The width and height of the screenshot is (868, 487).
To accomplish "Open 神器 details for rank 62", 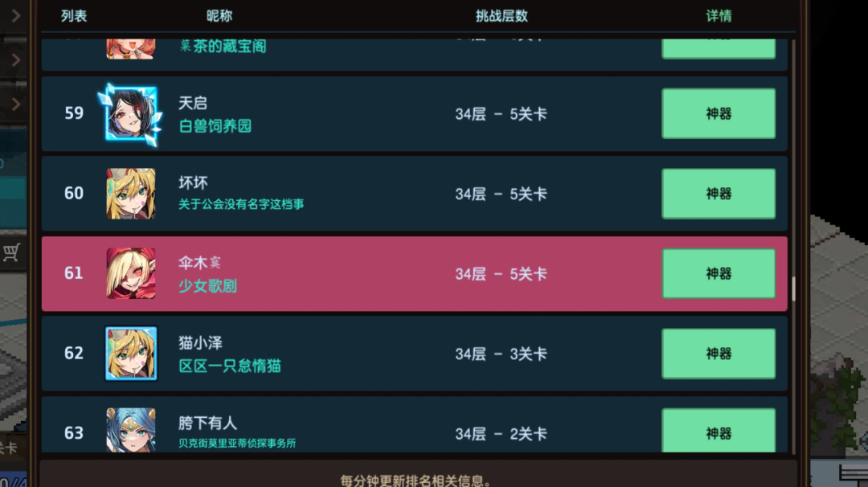I will coord(719,354).
